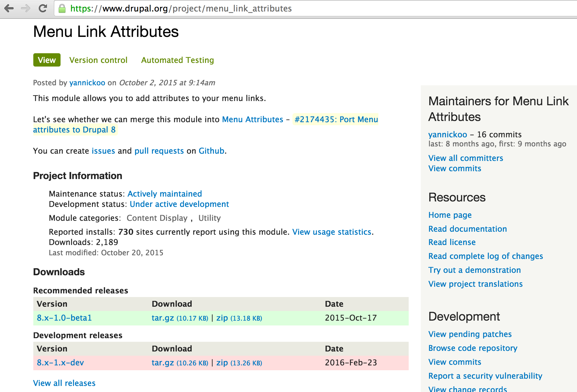Focus the drupal.org address bar
577x392 pixels.
coord(315,8)
